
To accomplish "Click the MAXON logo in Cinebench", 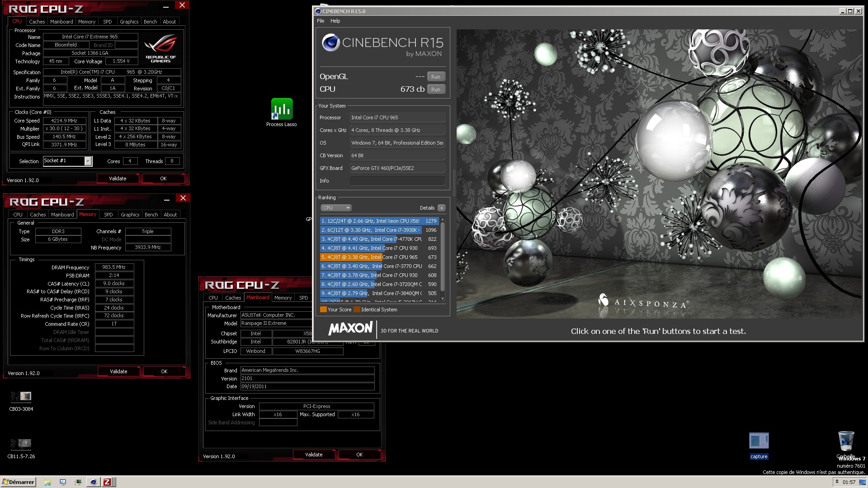I will pyautogui.click(x=350, y=328).
